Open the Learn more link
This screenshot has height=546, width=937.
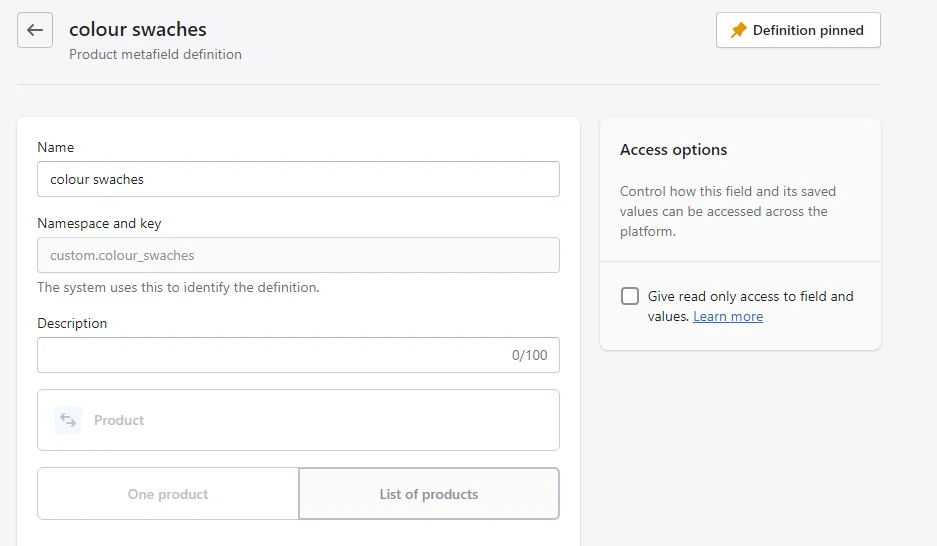pyautogui.click(x=728, y=316)
